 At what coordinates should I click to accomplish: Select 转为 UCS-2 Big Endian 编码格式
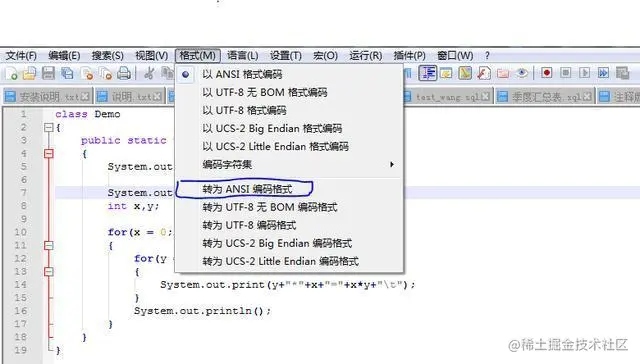tap(289, 243)
